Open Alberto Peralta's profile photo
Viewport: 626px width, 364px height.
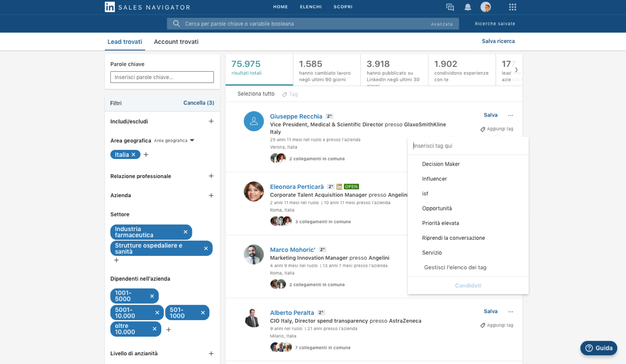point(254,318)
